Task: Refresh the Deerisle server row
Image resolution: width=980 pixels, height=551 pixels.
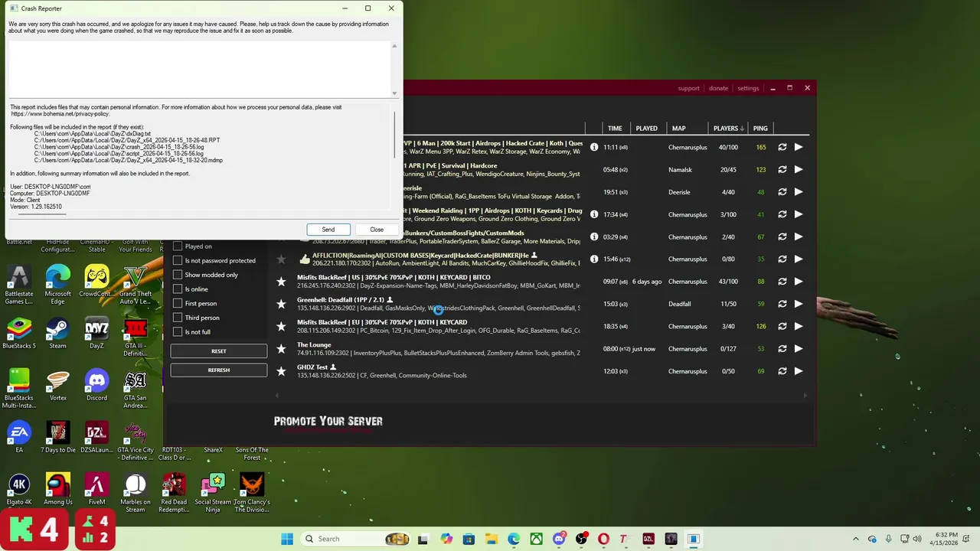Action: 782,192
